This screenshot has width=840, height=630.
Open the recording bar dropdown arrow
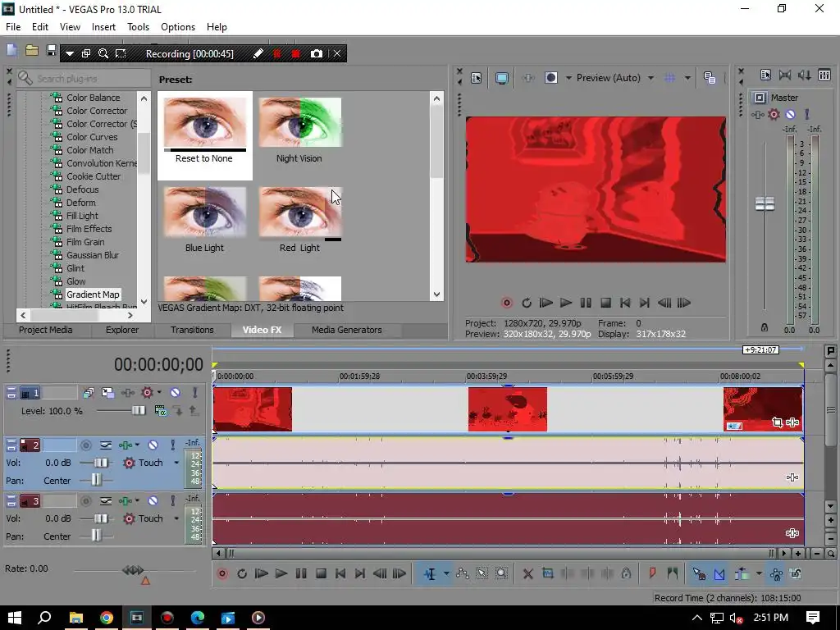coord(69,53)
